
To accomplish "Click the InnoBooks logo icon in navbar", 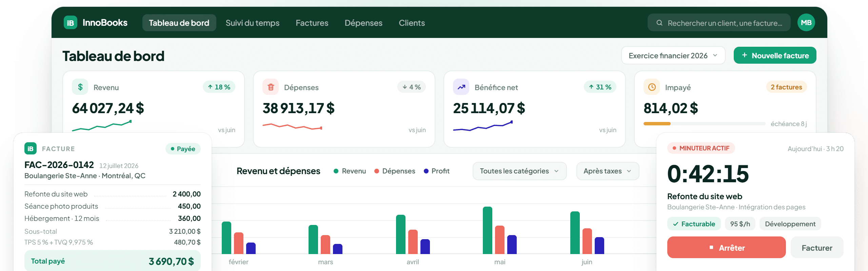I will pyautogui.click(x=71, y=23).
